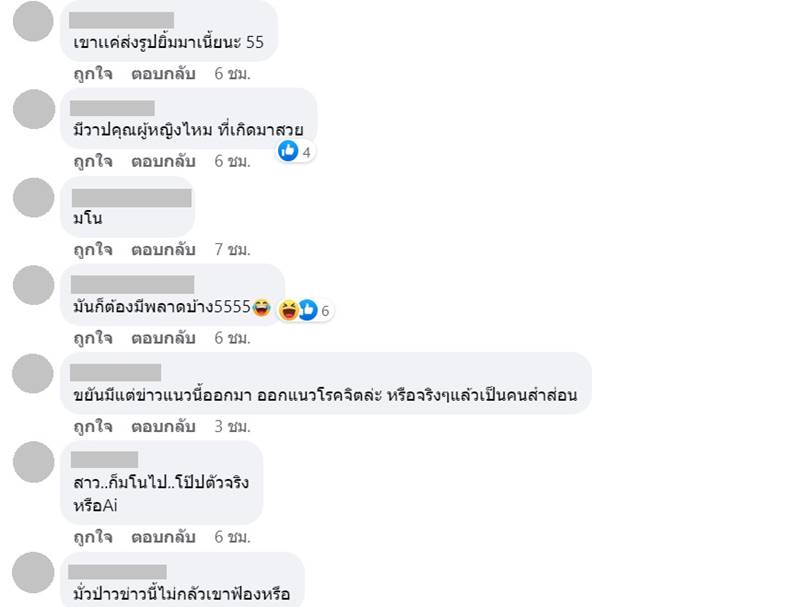Screen dimensions: 800x607
Task: Click ตอบกลับ under the comment with 4 likes
Action: [163, 161]
